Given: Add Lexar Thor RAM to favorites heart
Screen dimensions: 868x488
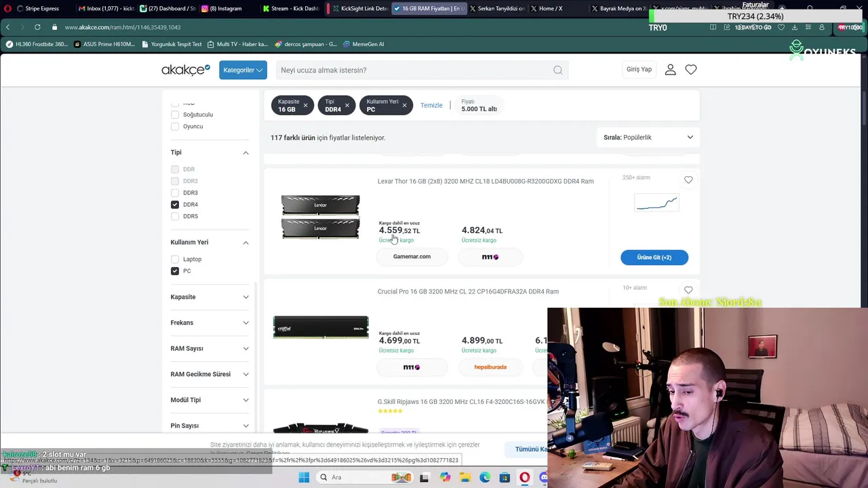Looking at the screenshot, I should pos(688,180).
